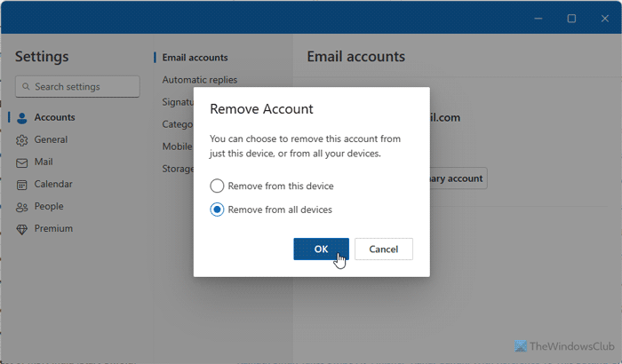Go to People settings

click(49, 206)
